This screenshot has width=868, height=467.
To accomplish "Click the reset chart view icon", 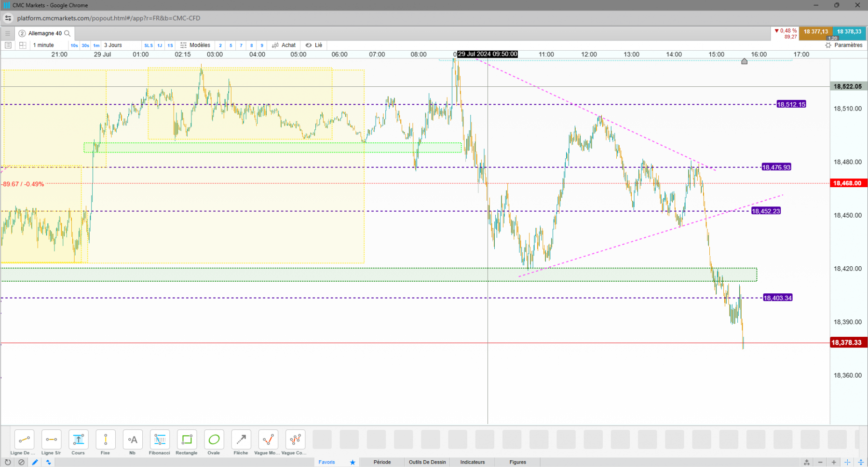I will 807,462.
